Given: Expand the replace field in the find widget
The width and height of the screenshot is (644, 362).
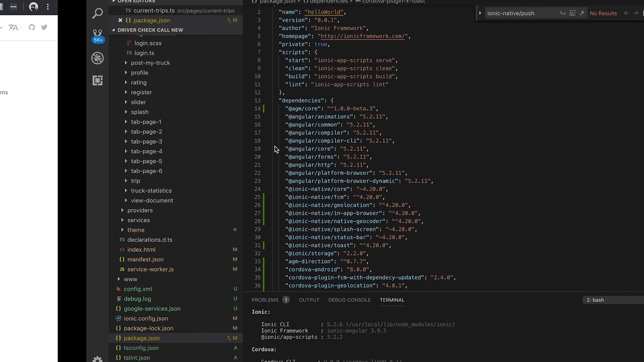Looking at the screenshot, I should click(x=480, y=13).
